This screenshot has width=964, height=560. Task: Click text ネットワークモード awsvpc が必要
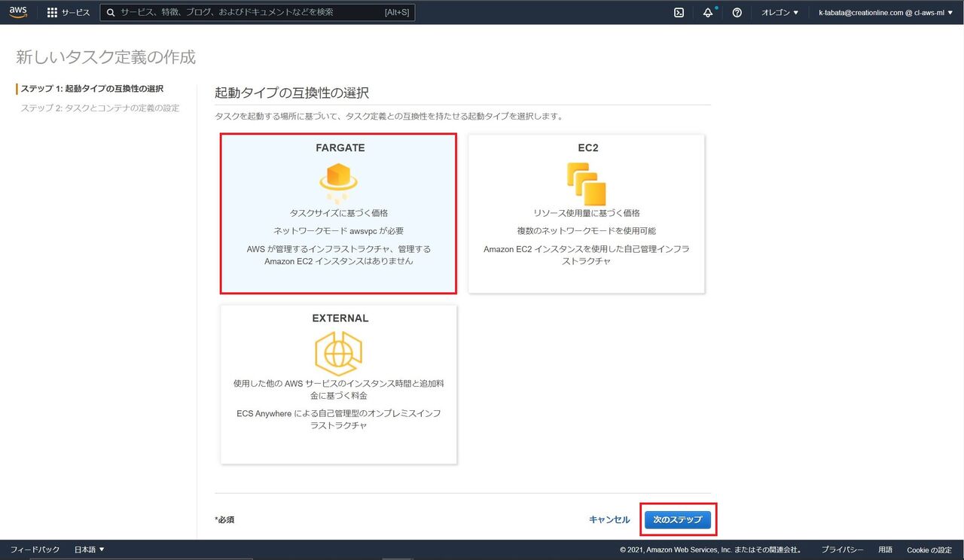pyautogui.click(x=339, y=230)
